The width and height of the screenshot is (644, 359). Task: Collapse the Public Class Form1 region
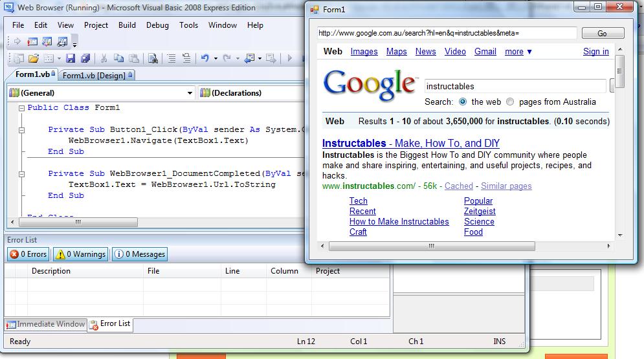point(21,108)
